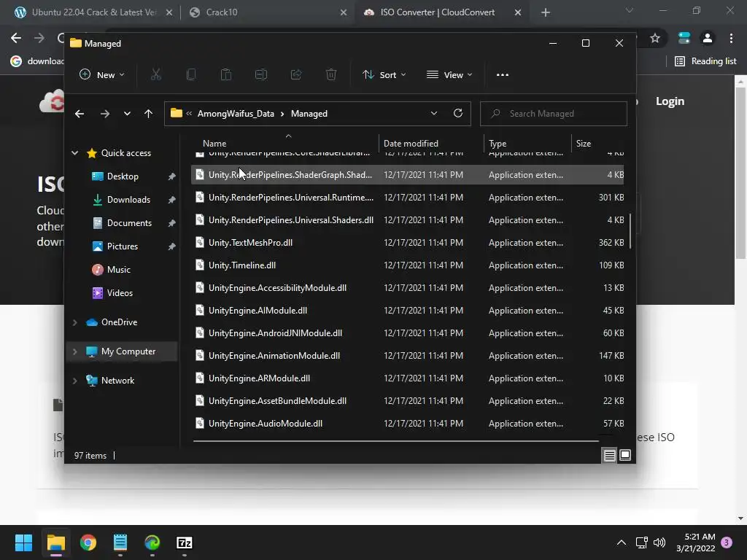Click the Delete trash icon in toolbar
The width and height of the screenshot is (747, 560).
coord(331,74)
